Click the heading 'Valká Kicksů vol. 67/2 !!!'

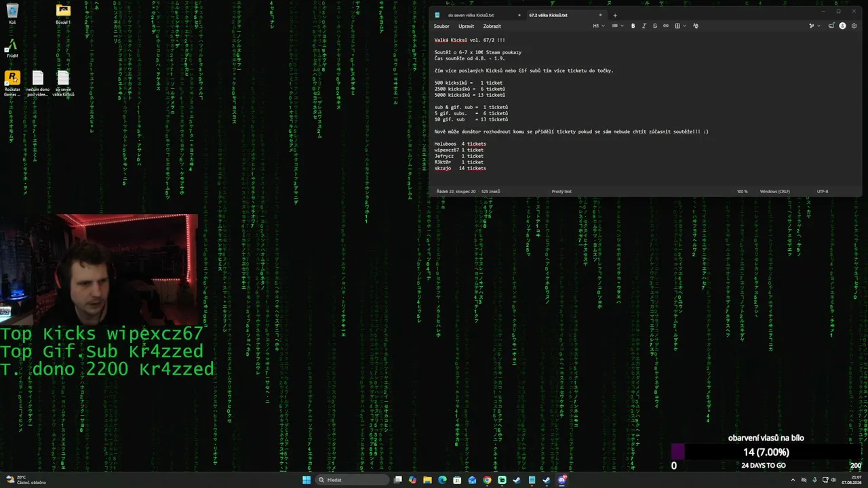pyautogui.click(x=469, y=40)
